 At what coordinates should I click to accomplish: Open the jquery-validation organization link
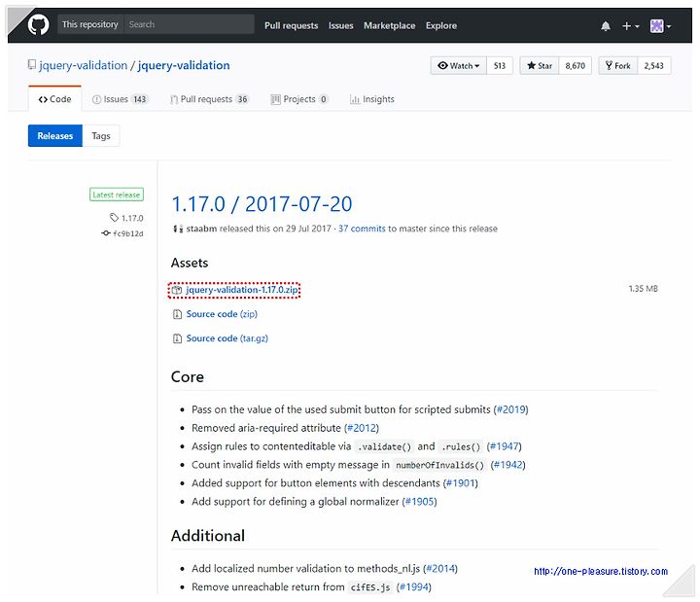coord(83,65)
